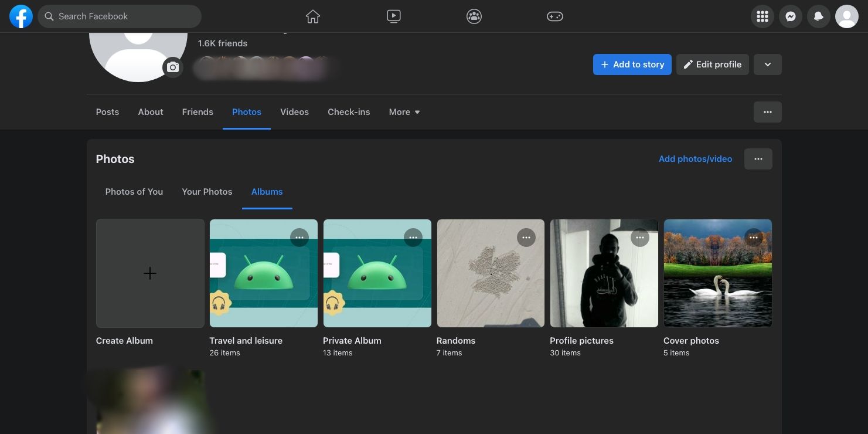This screenshot has width=868, height=434.
Task: Open the Groups icon in top bar
Action: click(474, 16)
